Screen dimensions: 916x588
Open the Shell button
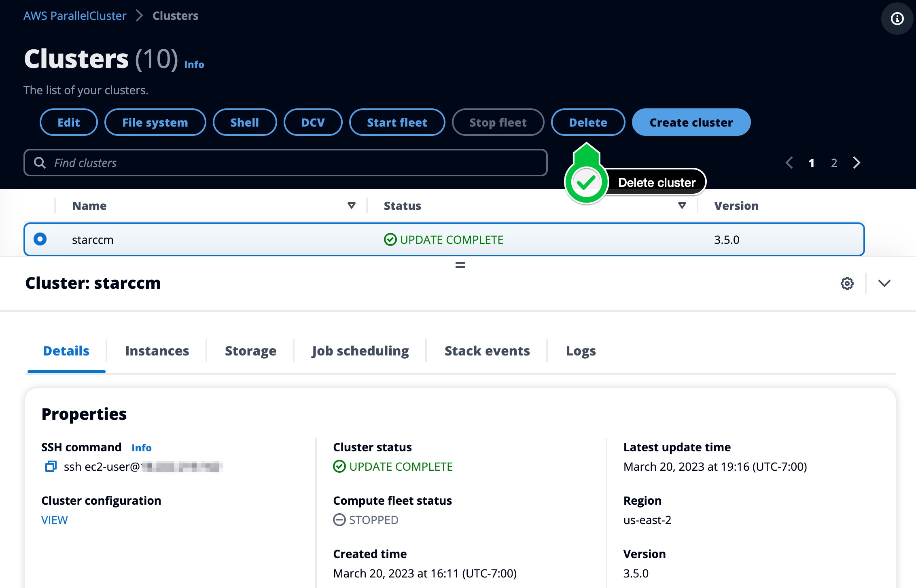(245, 122)
